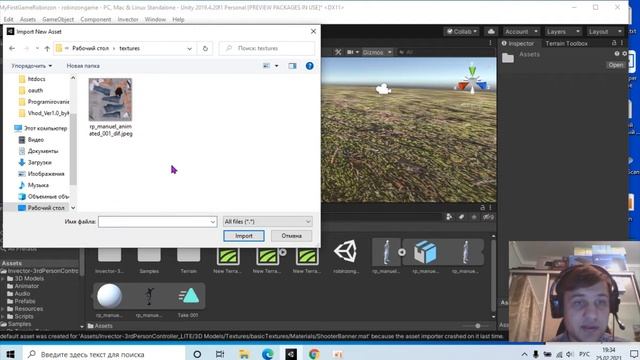Click search by label icon in Project
640x360 pixels.
tap(462, 217)
